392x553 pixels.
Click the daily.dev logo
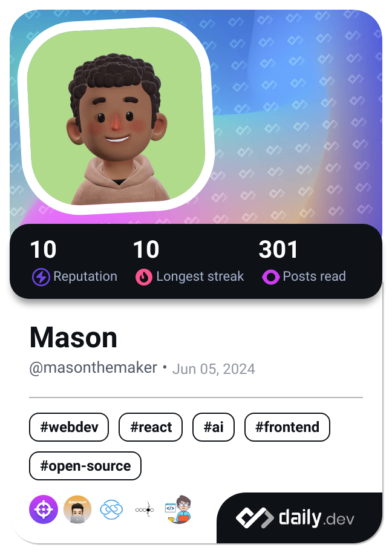click(295, 518)
